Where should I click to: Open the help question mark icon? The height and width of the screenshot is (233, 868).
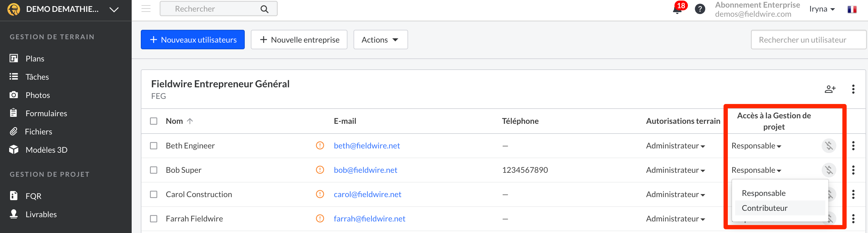point(700,9)
